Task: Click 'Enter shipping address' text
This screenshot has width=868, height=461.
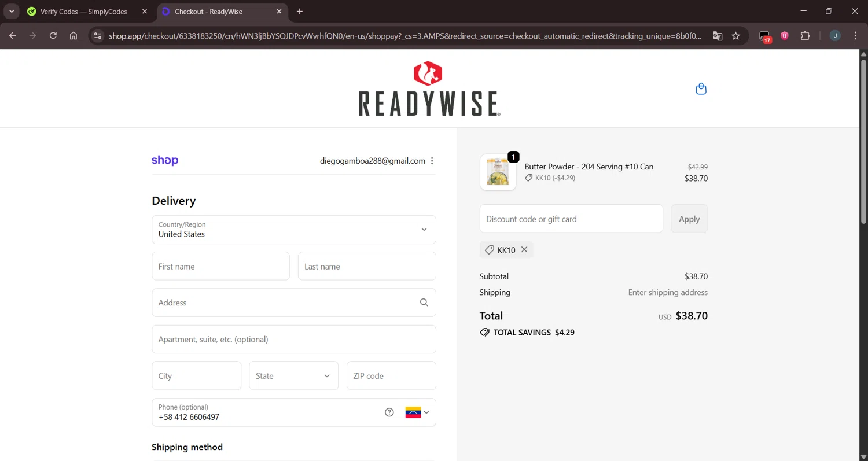Action: coord(668,293)
